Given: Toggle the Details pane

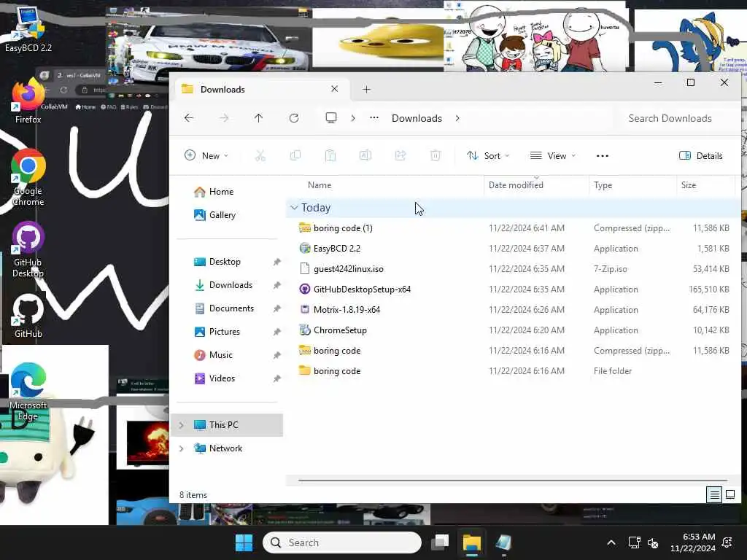Looking at the screenshot, I should 701,156.
